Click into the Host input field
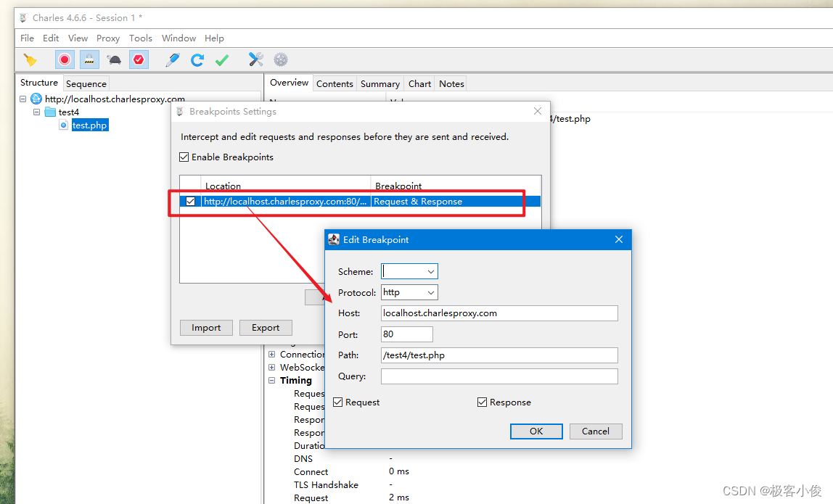 pyautogui.click(x=499, y=313)
